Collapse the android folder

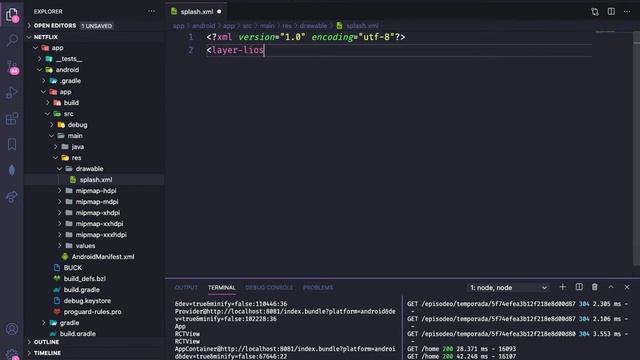67,70
